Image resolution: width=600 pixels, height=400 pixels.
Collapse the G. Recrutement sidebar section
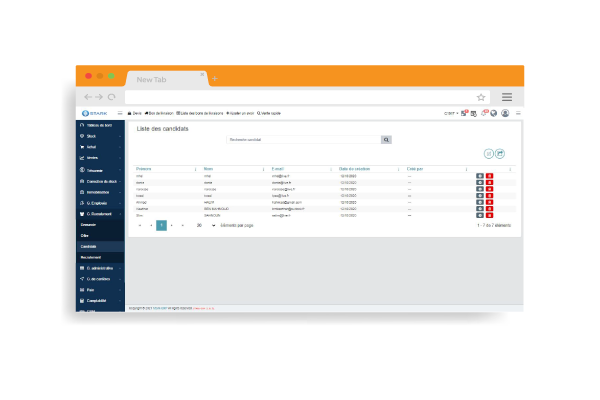100,213
